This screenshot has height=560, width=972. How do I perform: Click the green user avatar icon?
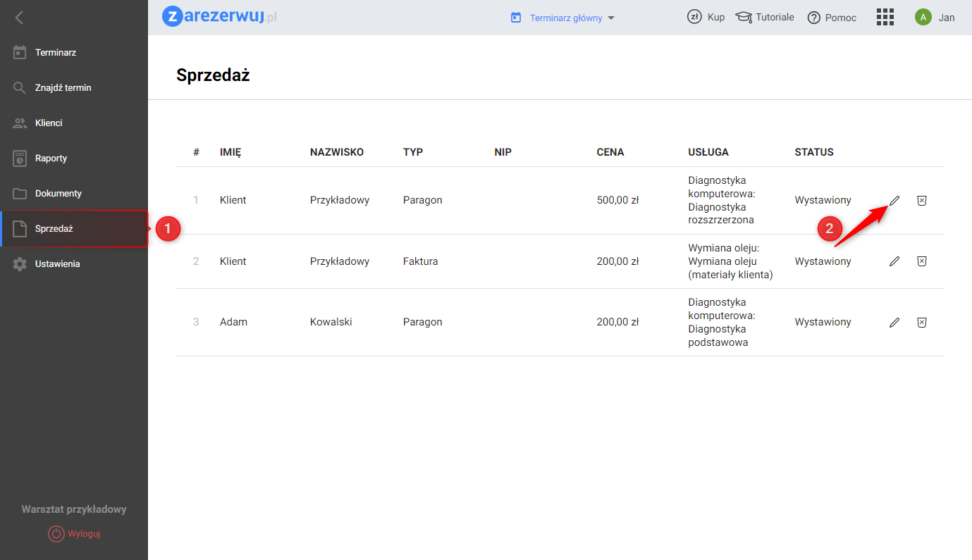[923, 18]
